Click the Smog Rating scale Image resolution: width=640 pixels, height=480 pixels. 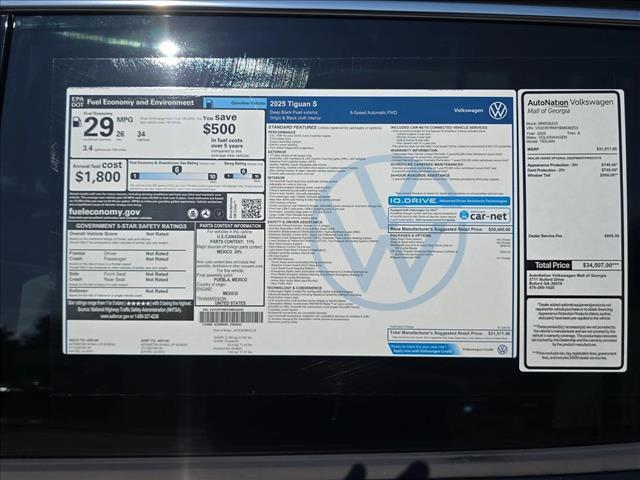tap(242, 177)
